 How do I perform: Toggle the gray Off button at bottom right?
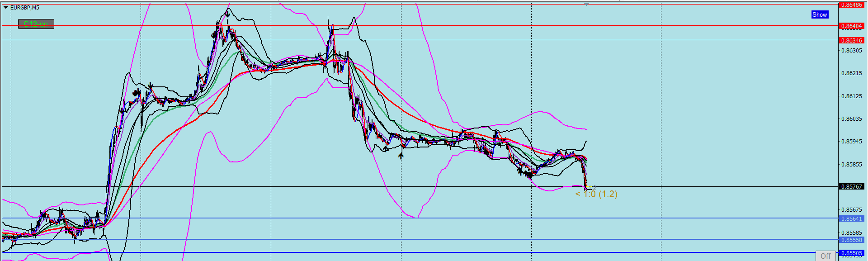tap(826, 256)
